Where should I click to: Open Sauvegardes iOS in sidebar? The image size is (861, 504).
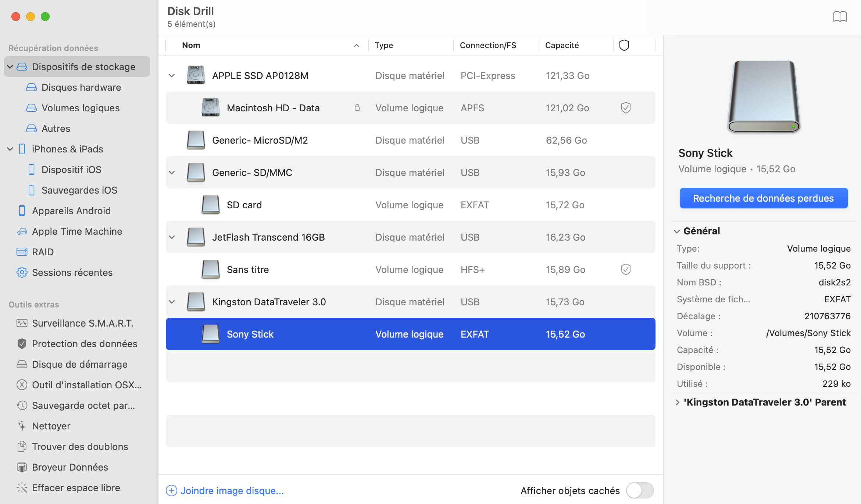point(79,190)
